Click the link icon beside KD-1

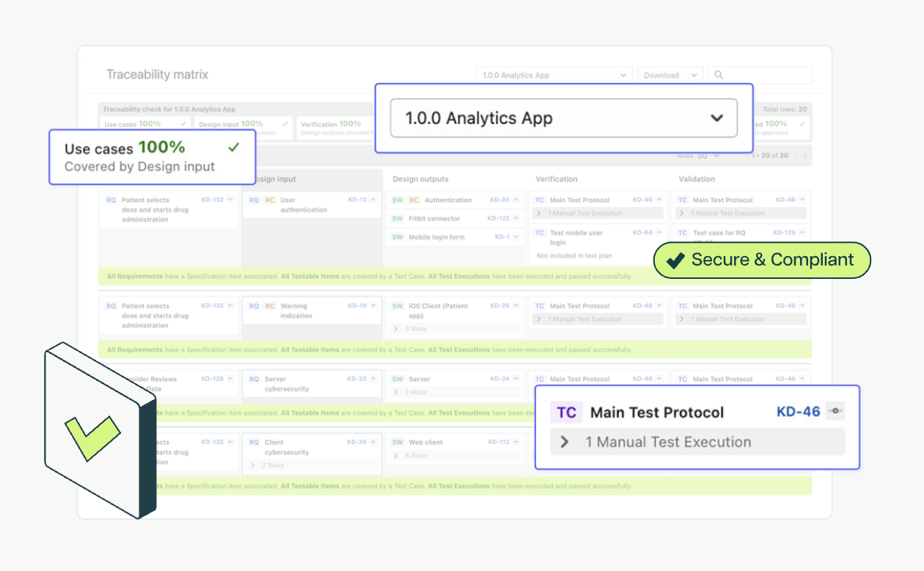(516, 237)
